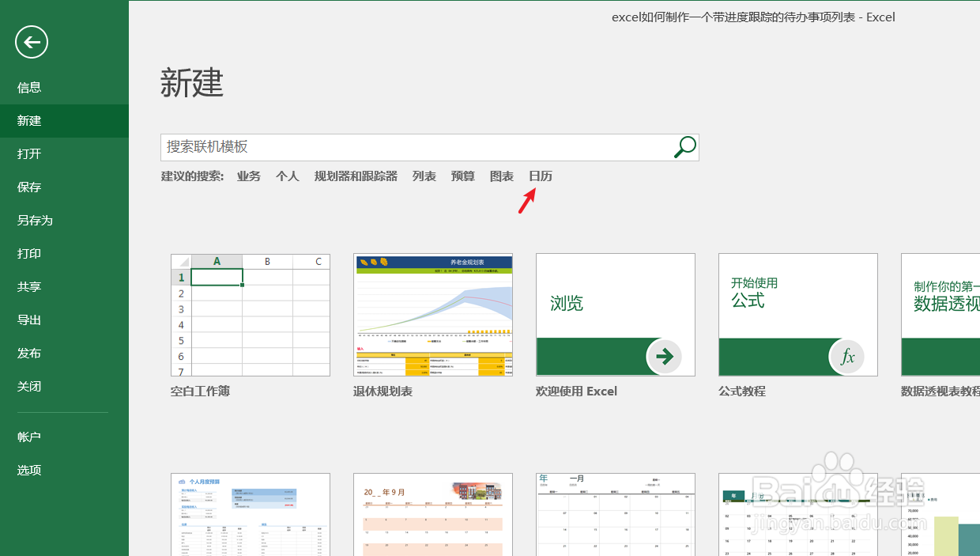
Task: Click suggested search 列表
Action: point(424,176)
